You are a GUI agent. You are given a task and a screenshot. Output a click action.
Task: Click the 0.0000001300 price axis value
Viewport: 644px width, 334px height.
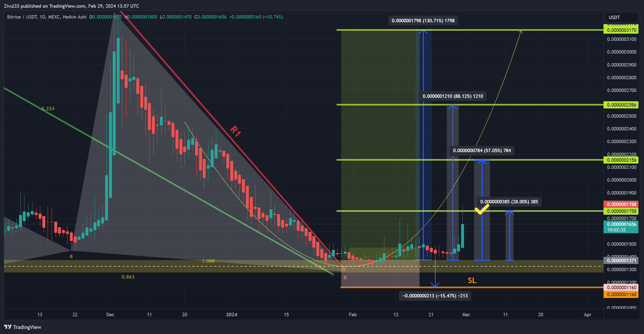[622, 270]
